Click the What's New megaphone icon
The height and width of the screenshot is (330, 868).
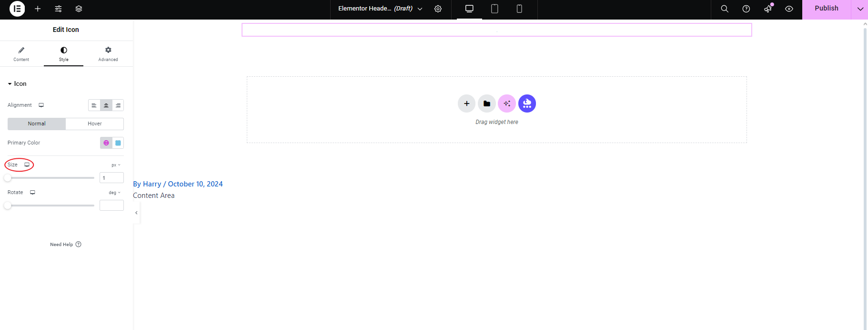click(767, 9)
